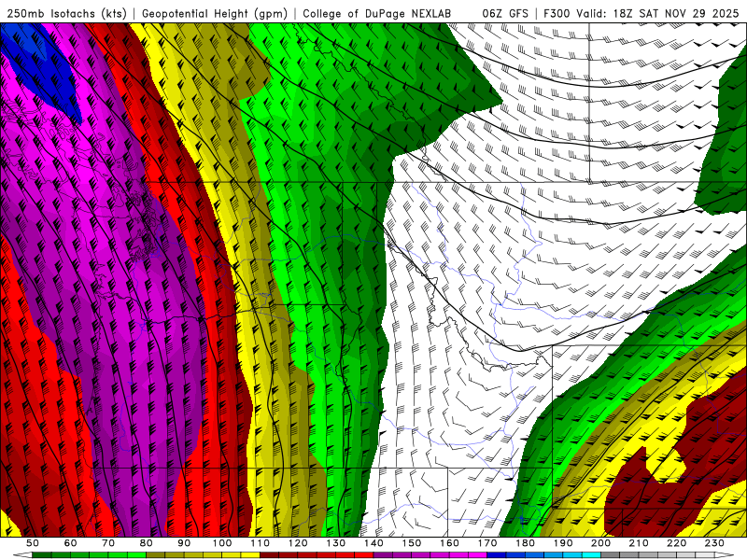Click the 150 value on the color scale
The height and width of the screenshot is (560, 747).
pyautogui.click(x=412, y=543)
